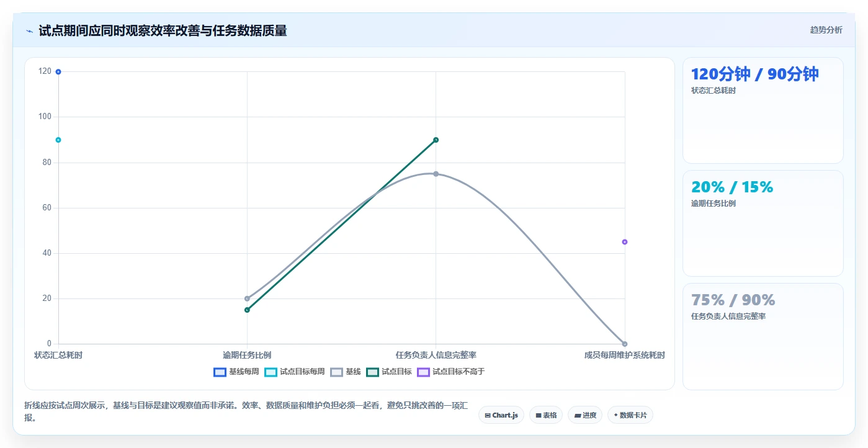Click the lightning icon before the title

click(29, 31)
